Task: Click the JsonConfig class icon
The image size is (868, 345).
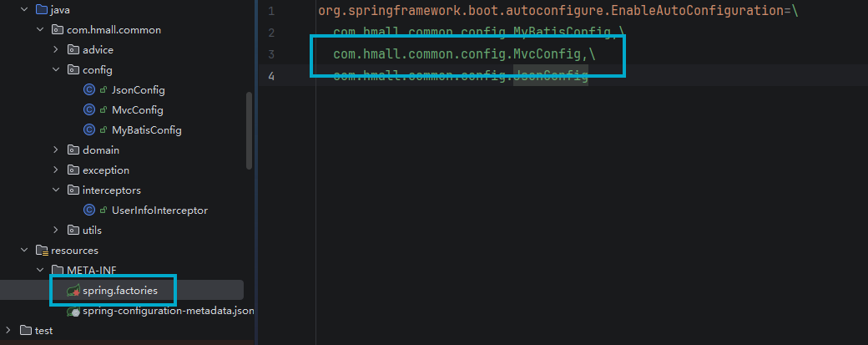Action: (89, 89)
